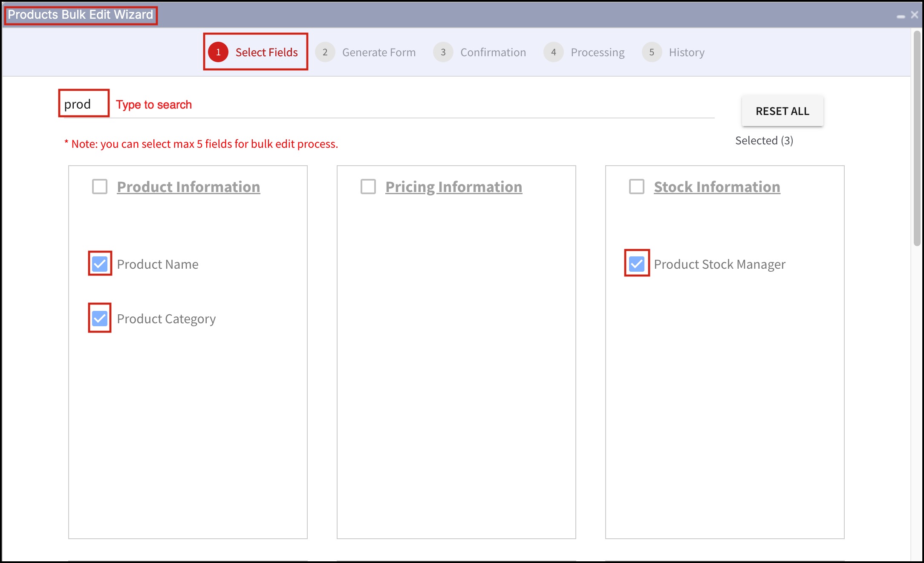Click the step 3 Confirmation circle
This screenshot has height=563, width=924.
tap(443, 52)
